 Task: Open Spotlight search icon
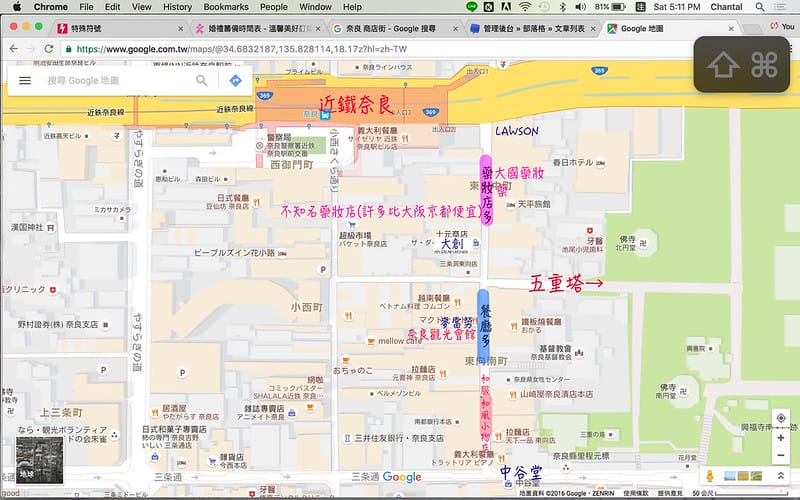[760, 7]
